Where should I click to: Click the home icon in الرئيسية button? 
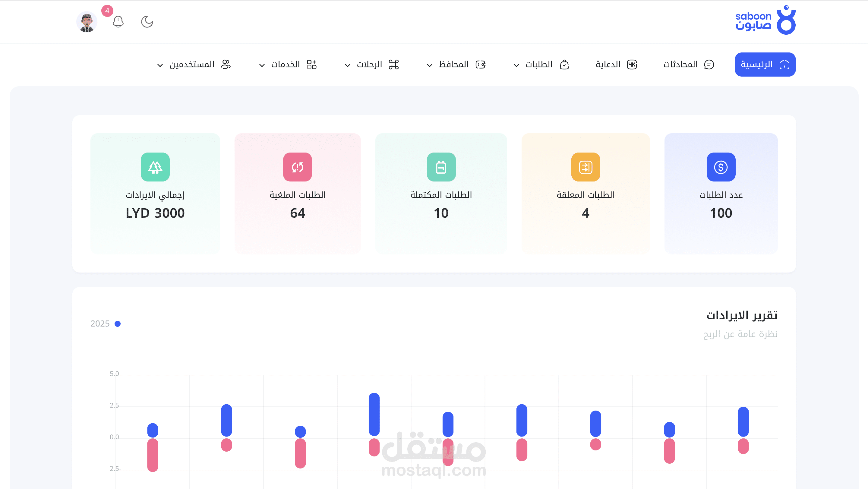click(x=784, y=65)
